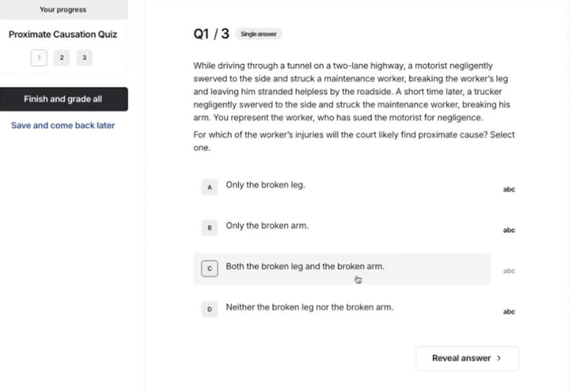Screen dimensions: 570x392
Task: Click the abc icon beside option D
Action: (x=509, y=311)
